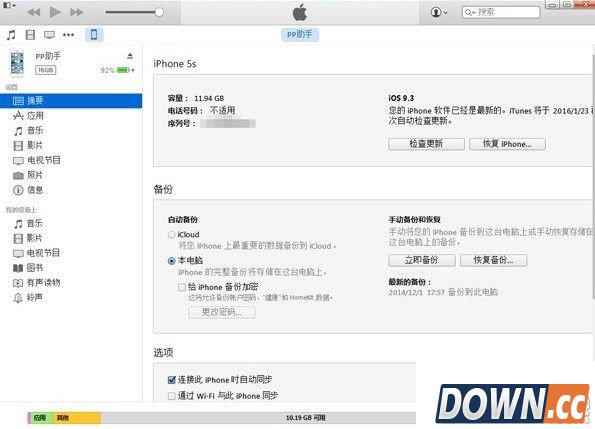Click the iPhone 5s heading

[175, 64]
